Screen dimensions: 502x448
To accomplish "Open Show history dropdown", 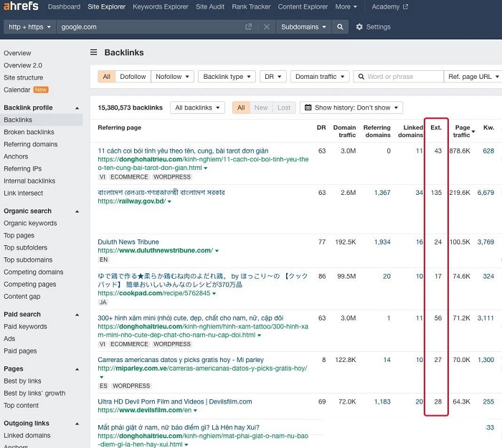I will 351,108.
